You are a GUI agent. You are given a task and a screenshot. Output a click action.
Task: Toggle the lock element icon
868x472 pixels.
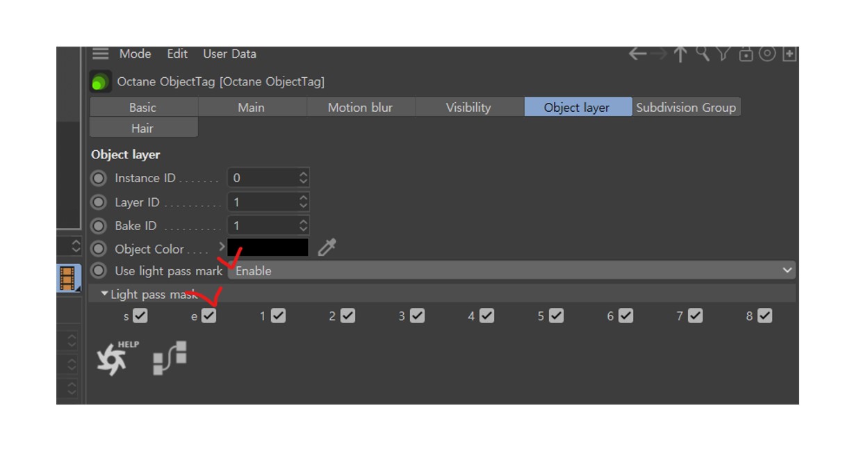746,54
